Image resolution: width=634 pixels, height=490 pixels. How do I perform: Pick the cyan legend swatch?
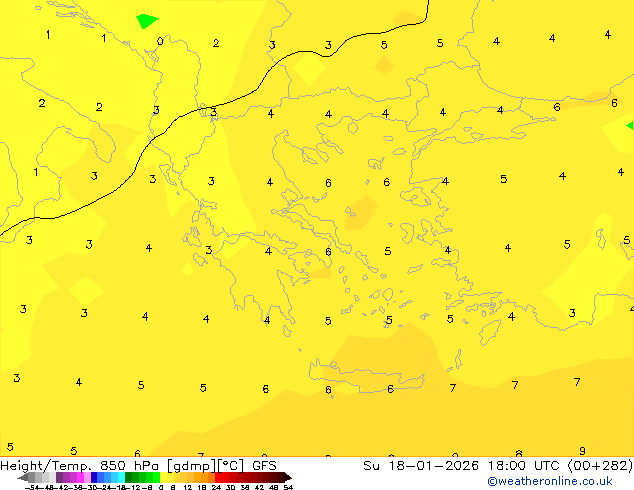click(x=122, y=477)
